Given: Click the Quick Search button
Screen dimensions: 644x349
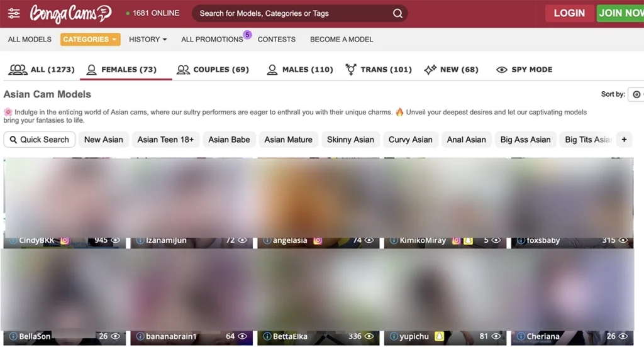Looking at the screenshot, I should point(40,140).
